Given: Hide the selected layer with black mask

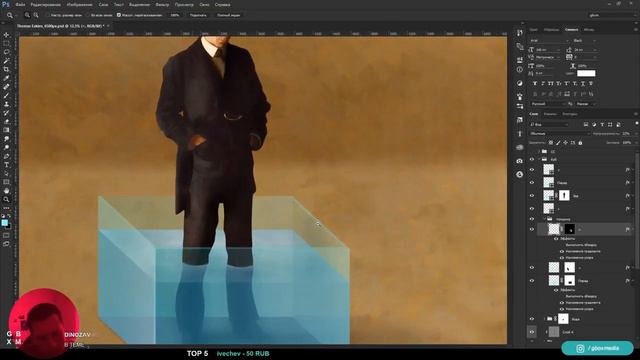Looking at the screenshot, I should coord(532,229).
